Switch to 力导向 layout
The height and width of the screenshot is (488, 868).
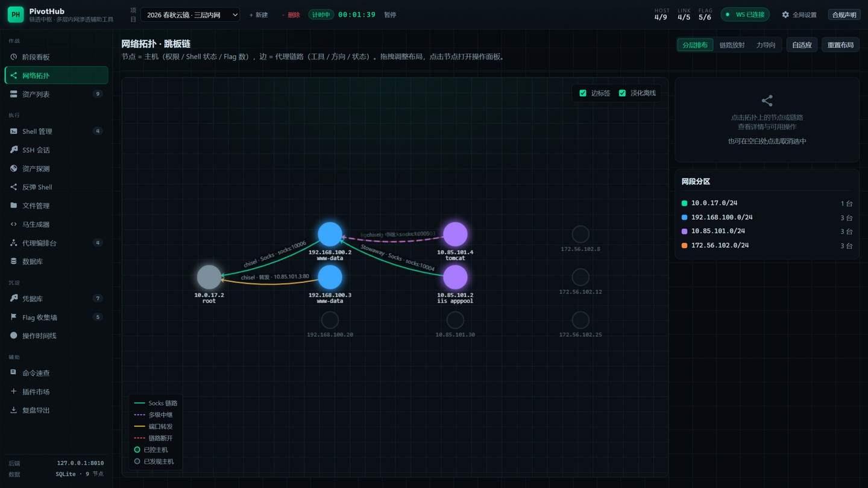766,45
